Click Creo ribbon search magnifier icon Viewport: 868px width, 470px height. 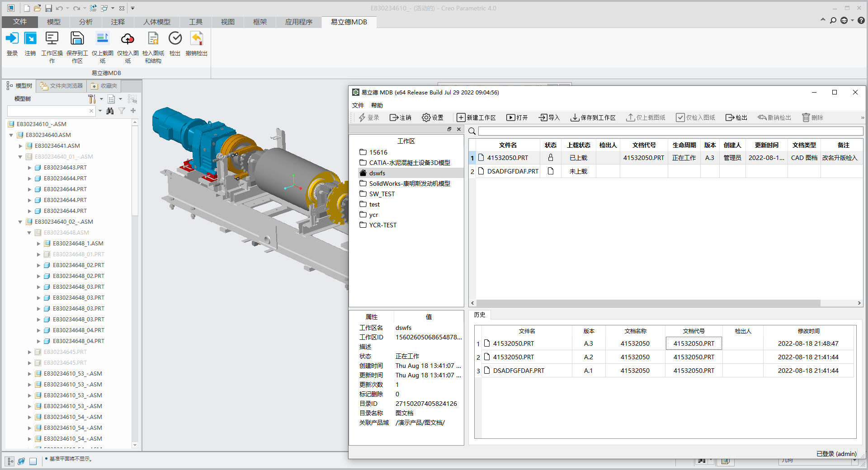(x=833, y=20)
